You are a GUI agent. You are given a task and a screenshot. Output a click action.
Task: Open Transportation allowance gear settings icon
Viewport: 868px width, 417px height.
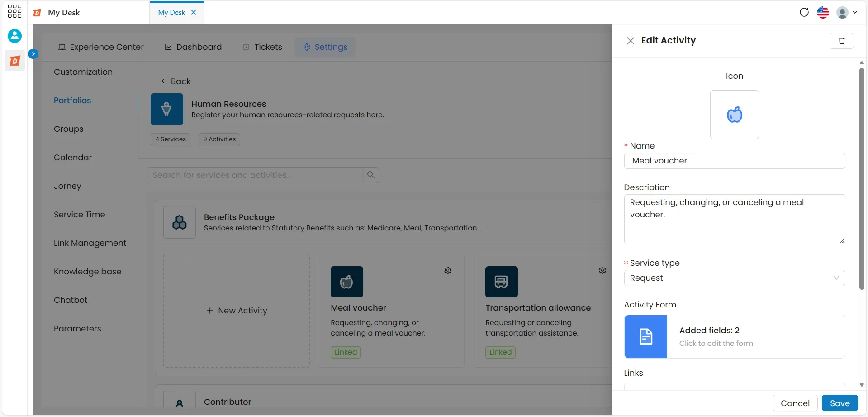[x=602, y=270]
